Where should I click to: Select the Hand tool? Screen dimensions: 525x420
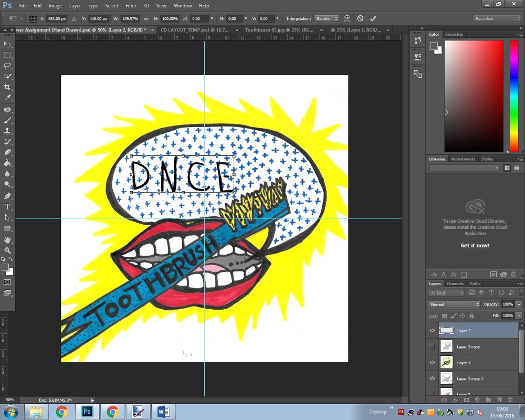pyautogui.click(x=7, y=240)
